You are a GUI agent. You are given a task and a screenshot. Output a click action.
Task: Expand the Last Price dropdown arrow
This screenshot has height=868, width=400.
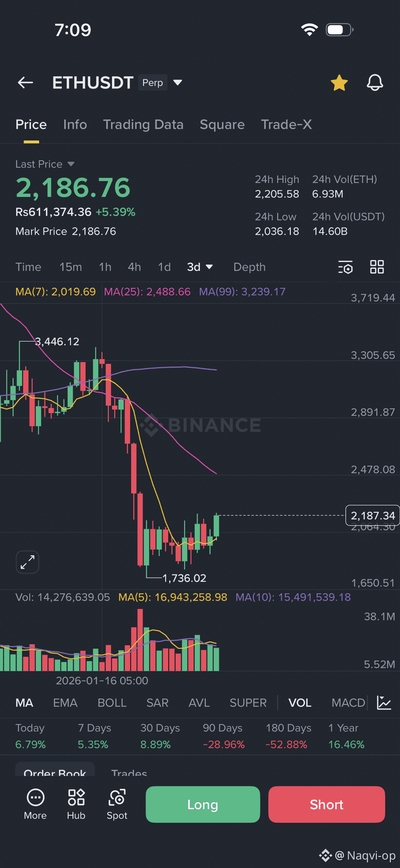click(71, 164)
